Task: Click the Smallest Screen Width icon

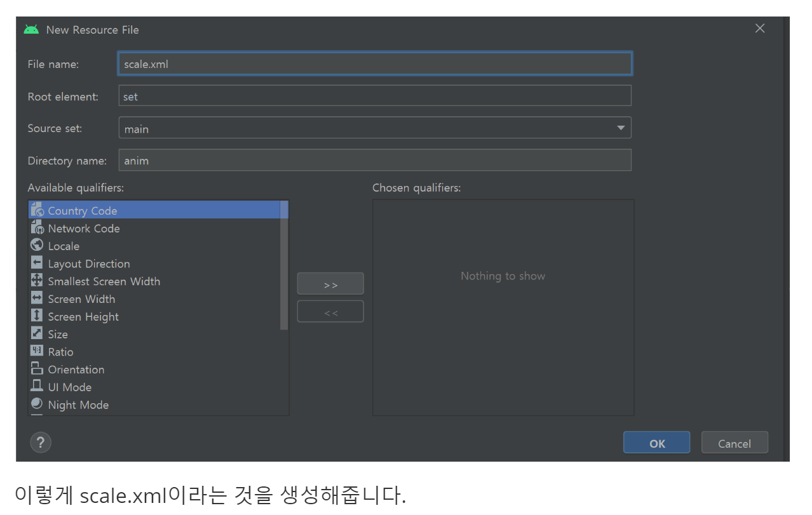Action: [x=37, y=281]
